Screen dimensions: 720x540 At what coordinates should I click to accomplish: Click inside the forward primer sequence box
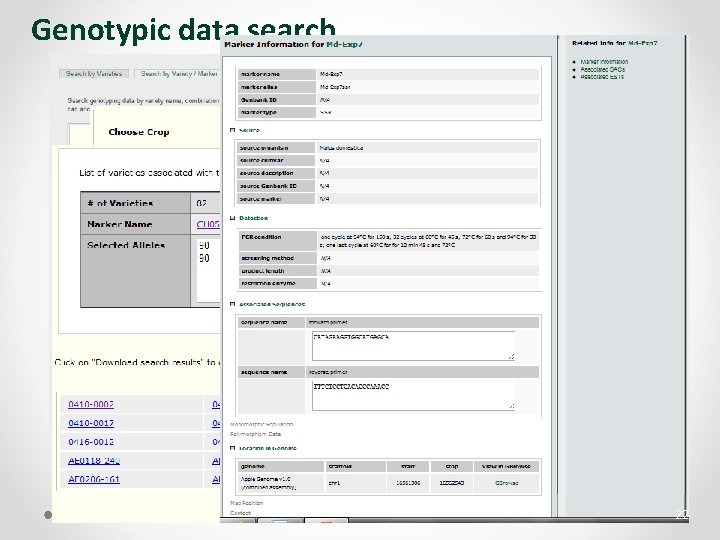[412, 345]
